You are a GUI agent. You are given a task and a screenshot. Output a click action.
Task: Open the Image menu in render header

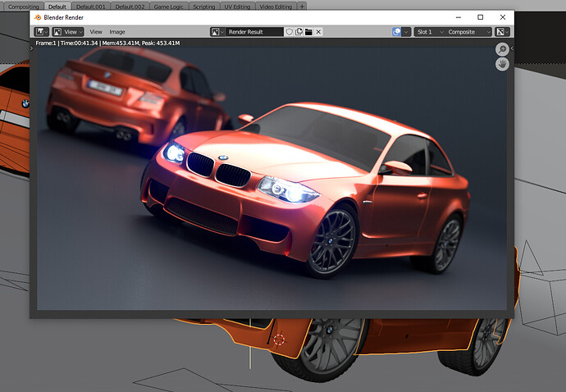[117, 32]
